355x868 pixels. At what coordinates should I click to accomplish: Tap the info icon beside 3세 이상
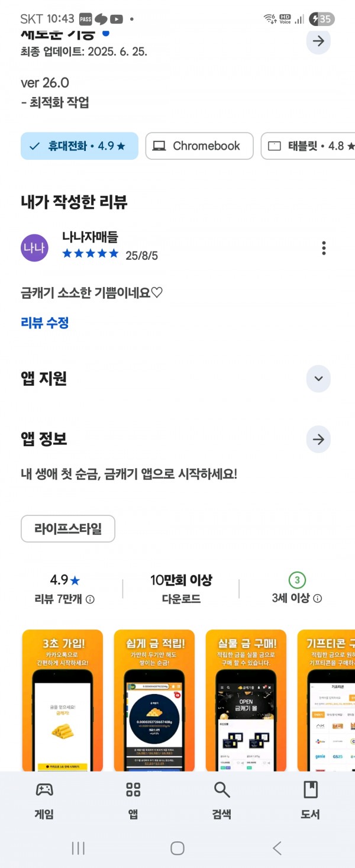pyautogui.click(x=318, y=599)
